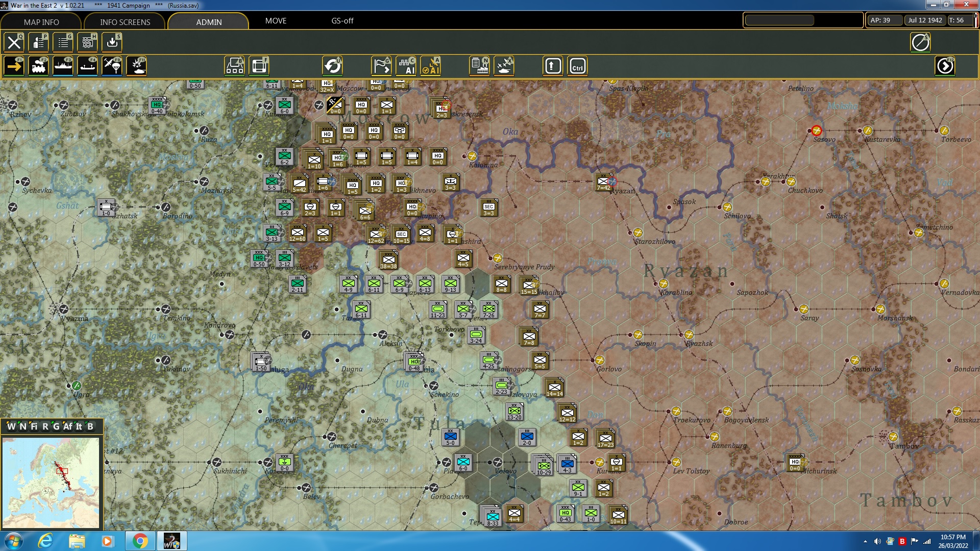Screen dimensions: 980x551
Task: Toggle the It button on the minimap panel
Action: tap(79, 427)
